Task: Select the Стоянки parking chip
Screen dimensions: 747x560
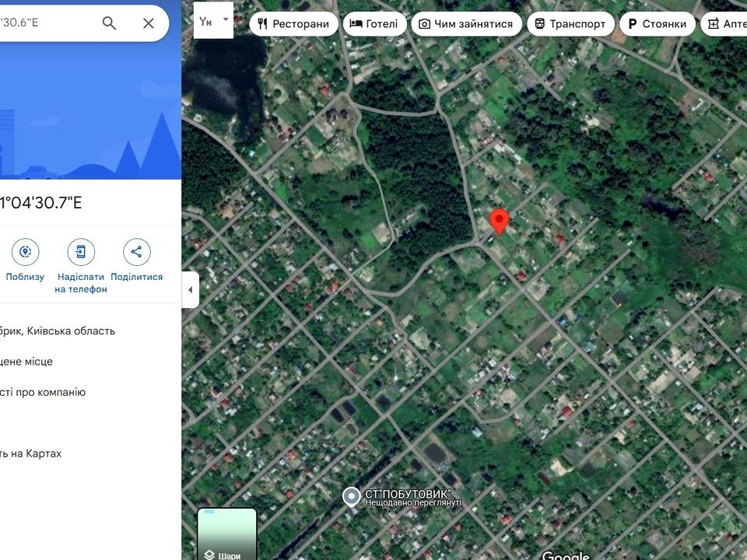Action: 658,24
